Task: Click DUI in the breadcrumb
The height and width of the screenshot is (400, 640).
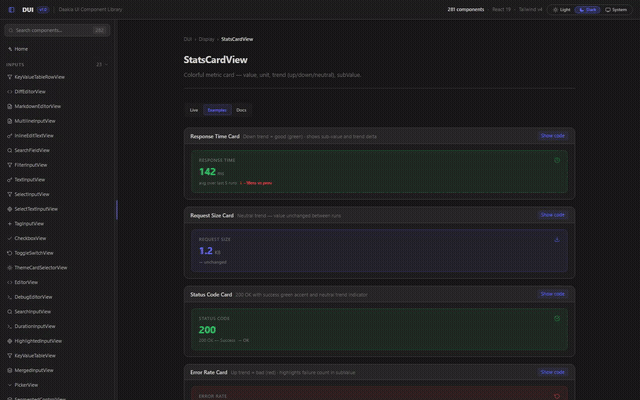Action: (x=187, y=39)
